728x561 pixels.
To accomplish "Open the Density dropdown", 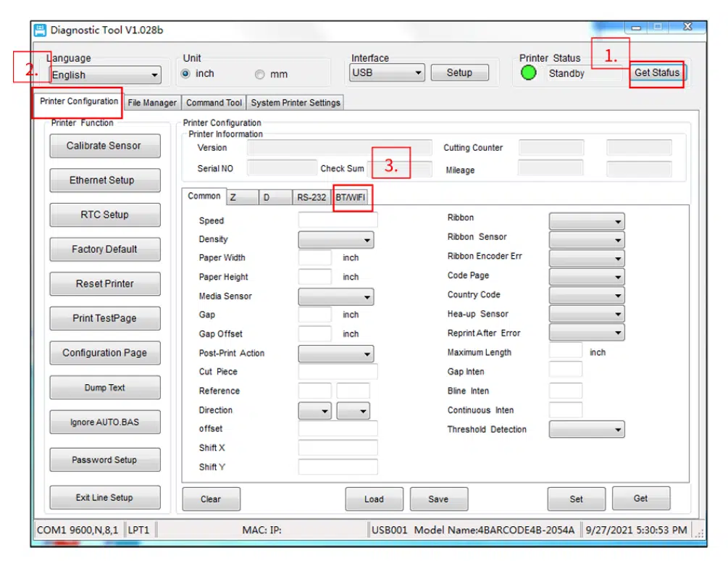I will click(x=336, y=240).
